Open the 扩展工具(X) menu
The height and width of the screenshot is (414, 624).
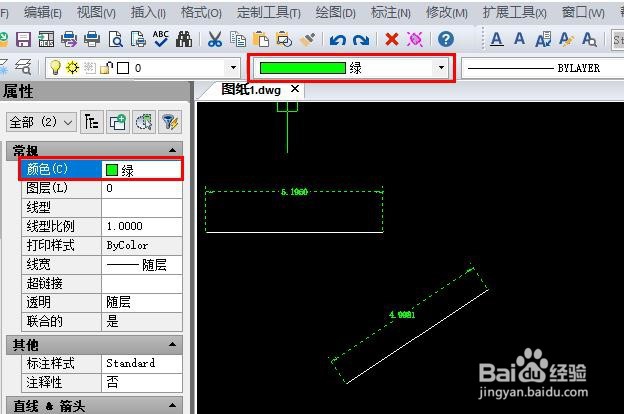coord(514,13)
